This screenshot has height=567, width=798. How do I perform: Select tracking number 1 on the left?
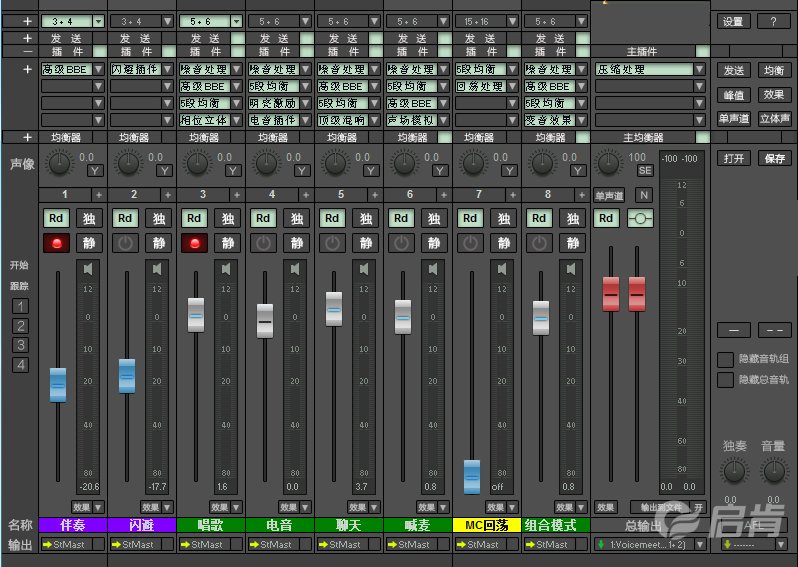point(20,306)
